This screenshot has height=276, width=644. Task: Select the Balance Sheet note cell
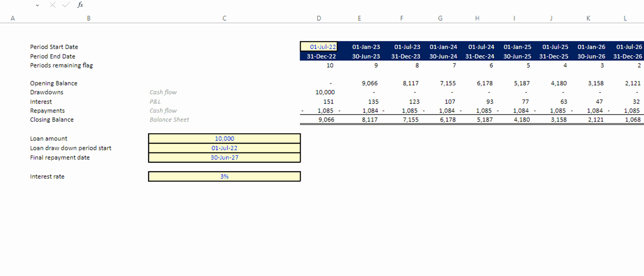click(169, 119)
